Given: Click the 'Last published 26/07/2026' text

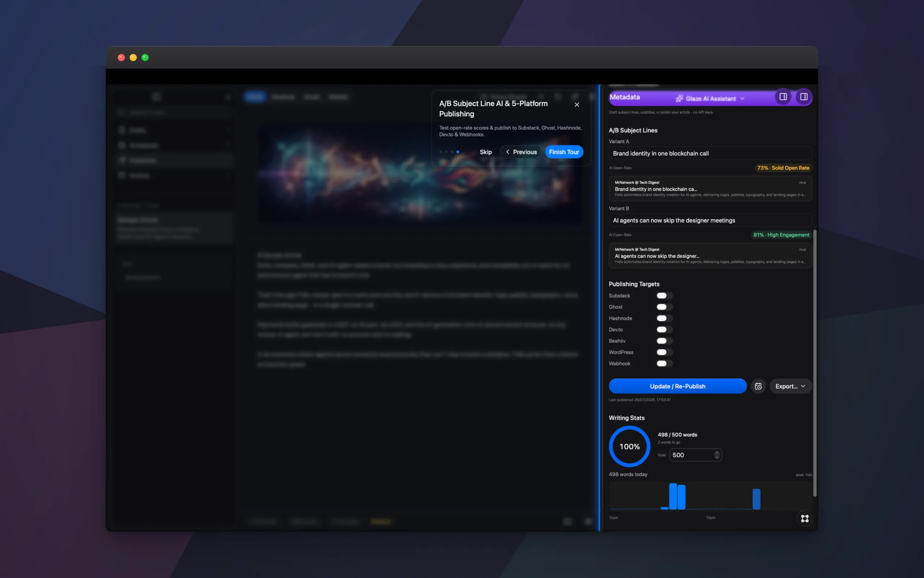Looking at the screenshot, I should 640,400.
